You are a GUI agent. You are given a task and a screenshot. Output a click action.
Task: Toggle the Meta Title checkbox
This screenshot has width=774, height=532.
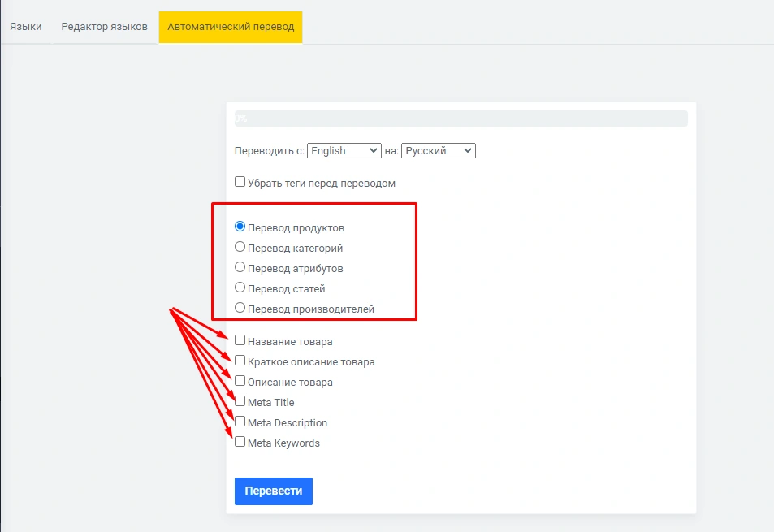coord(240,401)
